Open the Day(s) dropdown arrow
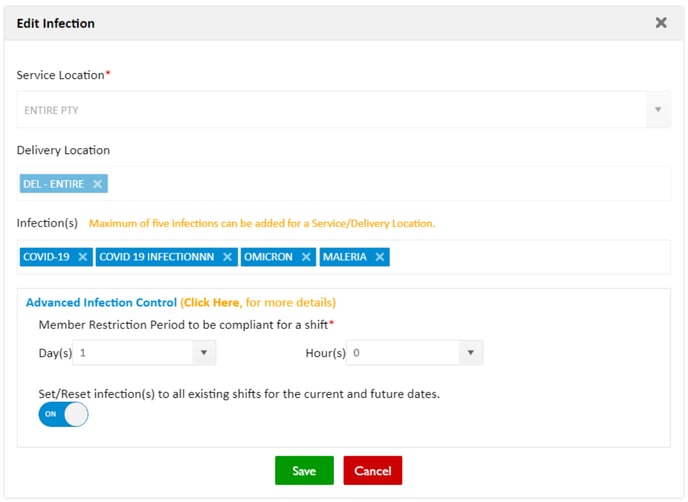Image resolution: width=688 pixels, height=502 pixels. point(203,353)
